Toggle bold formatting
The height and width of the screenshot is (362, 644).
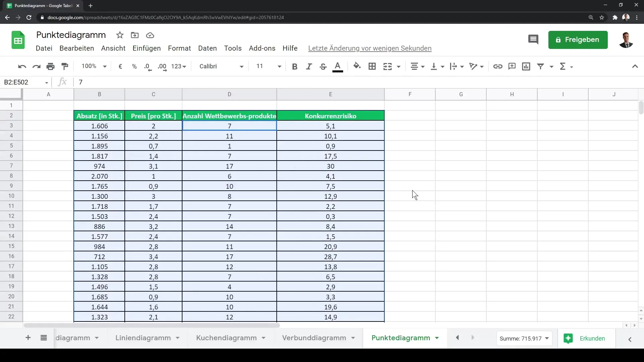(294, 66)
